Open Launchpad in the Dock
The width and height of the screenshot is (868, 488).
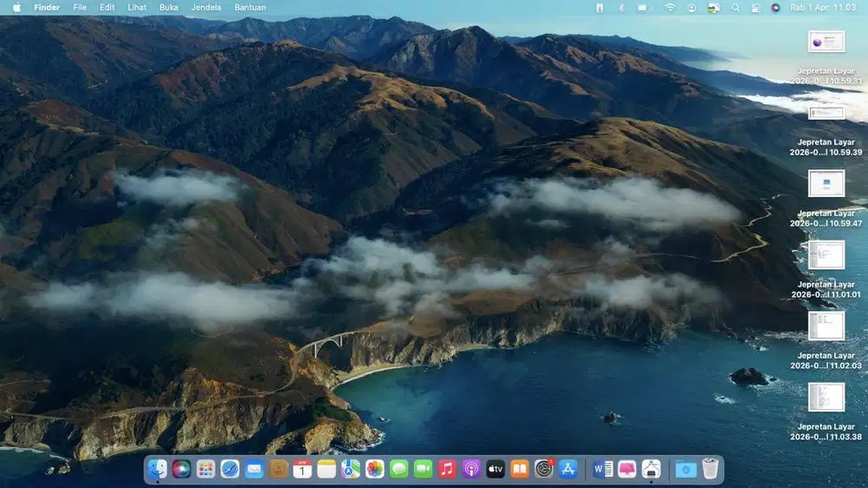(206, 469)
